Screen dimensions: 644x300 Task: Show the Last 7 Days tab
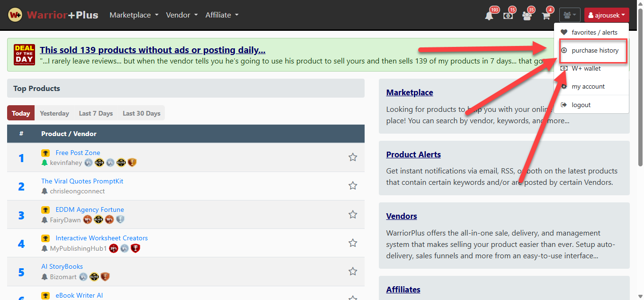pyautogui.click(x=96, y=113)
